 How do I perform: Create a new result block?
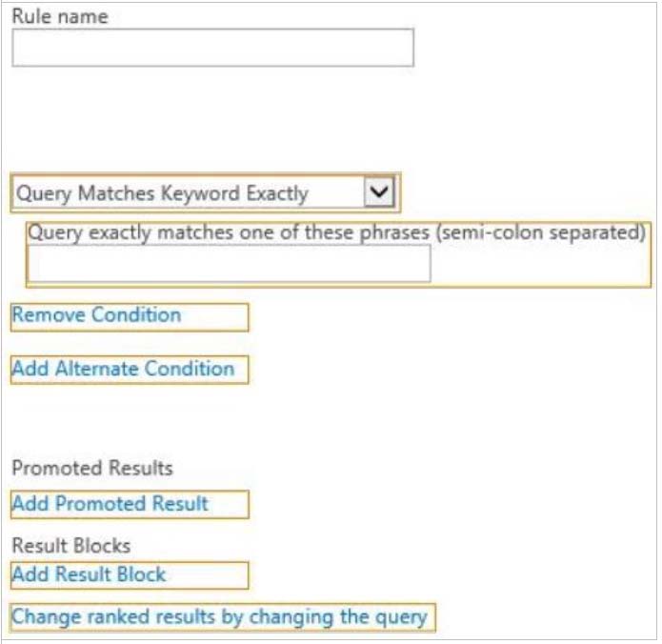(x=89, y=574)
